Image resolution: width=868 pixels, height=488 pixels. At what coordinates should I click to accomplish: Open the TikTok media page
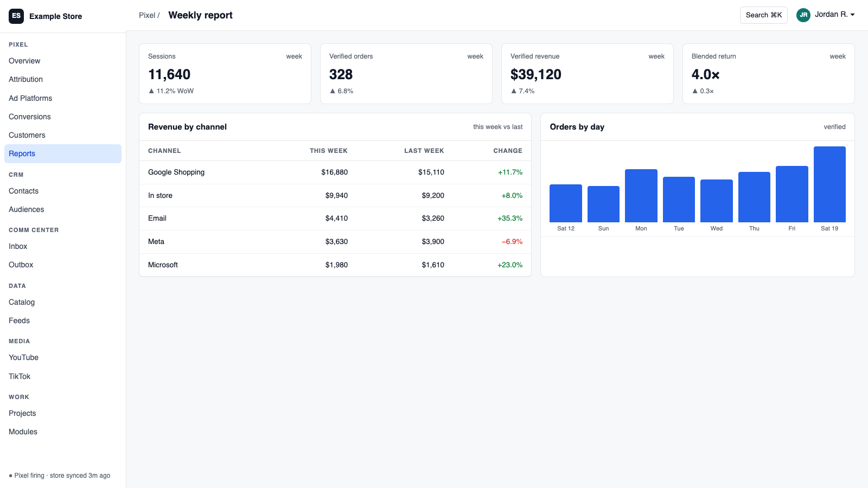(x=63, y=376)
